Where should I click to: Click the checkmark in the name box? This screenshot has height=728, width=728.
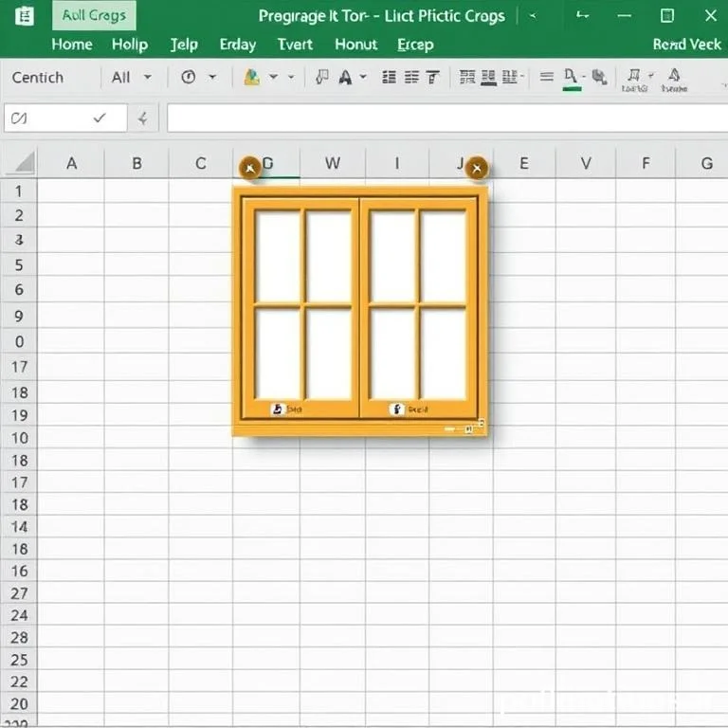coord(100,118)
